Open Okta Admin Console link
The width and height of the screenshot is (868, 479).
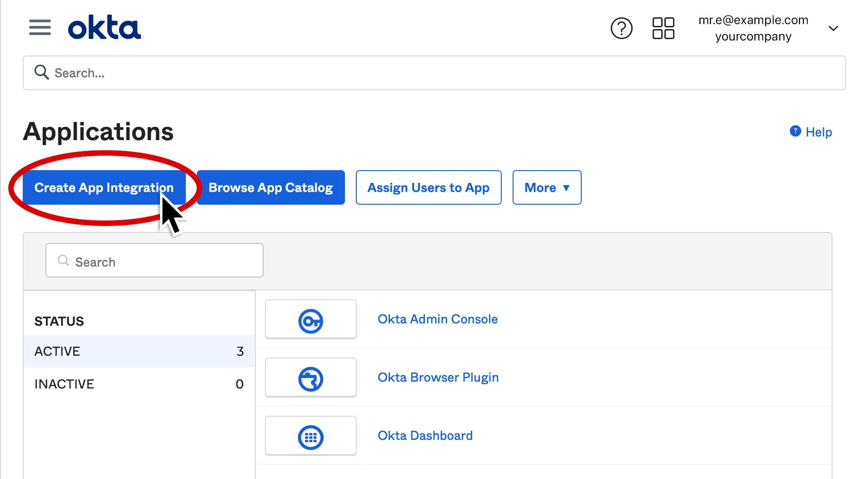tap(438, 319)
